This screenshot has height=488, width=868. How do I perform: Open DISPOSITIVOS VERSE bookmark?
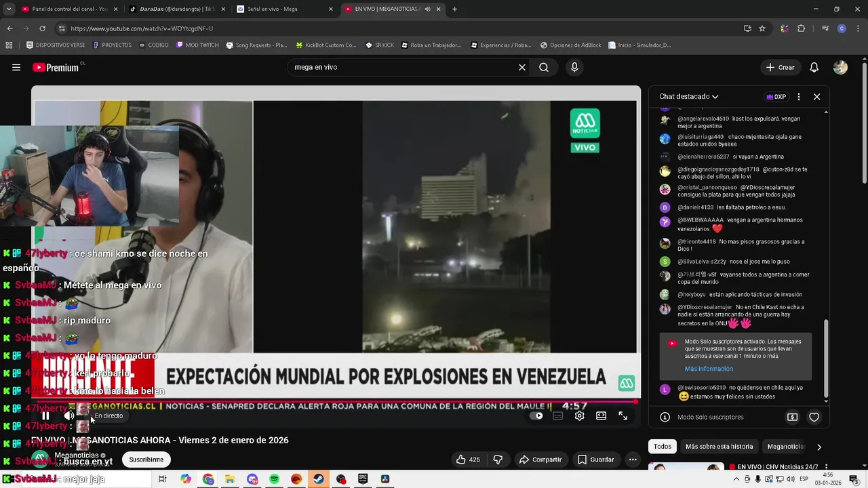[56, 45]
